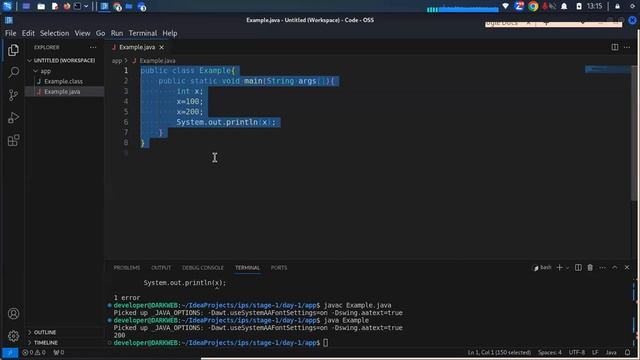Open the Chrome tray icon

pos(533,6)
